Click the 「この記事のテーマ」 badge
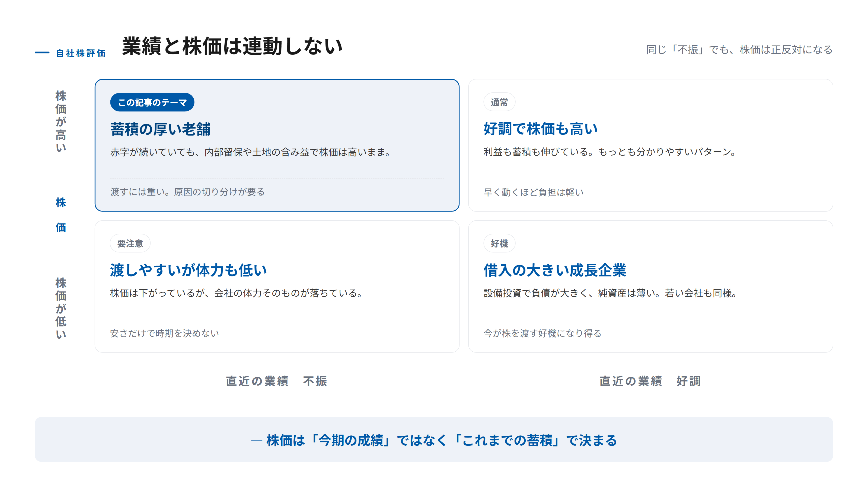Viewport: 868px width, 488px height. click(x=152, y=102)
